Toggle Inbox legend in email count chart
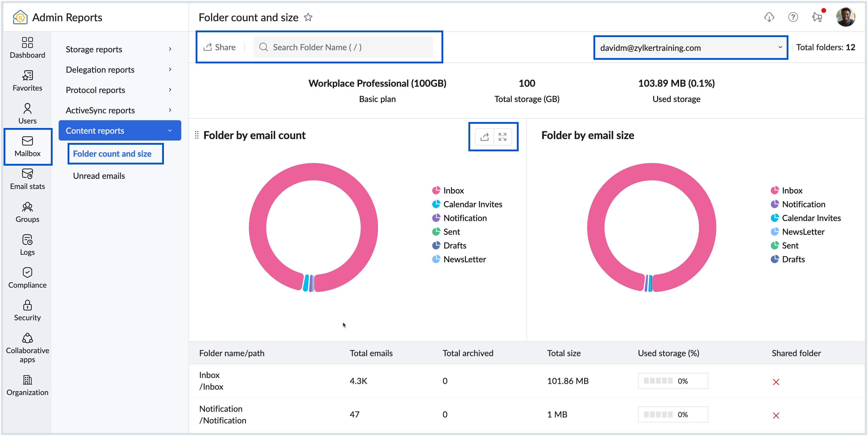Viewport: 868px width, 436px height. (x=453, y=190)
